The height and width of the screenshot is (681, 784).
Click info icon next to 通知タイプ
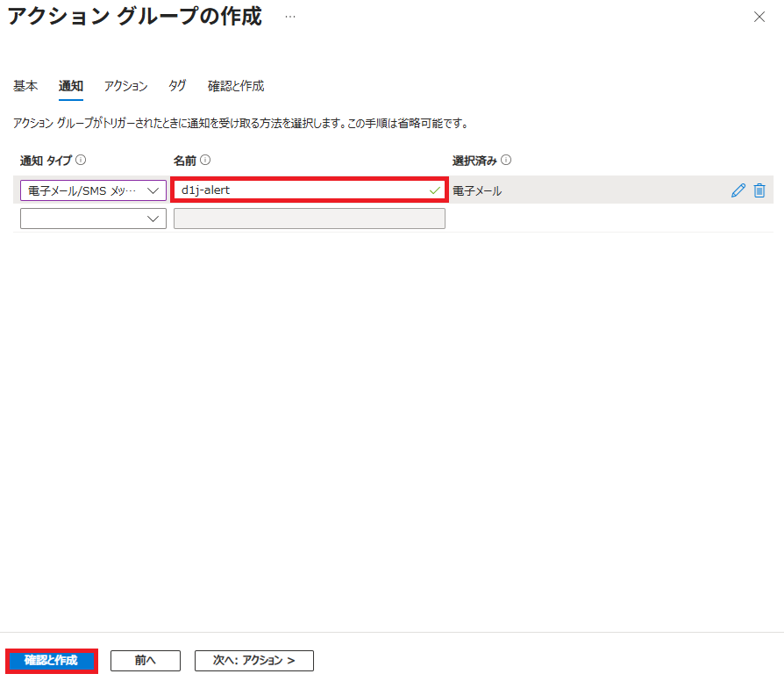[81, 161]
